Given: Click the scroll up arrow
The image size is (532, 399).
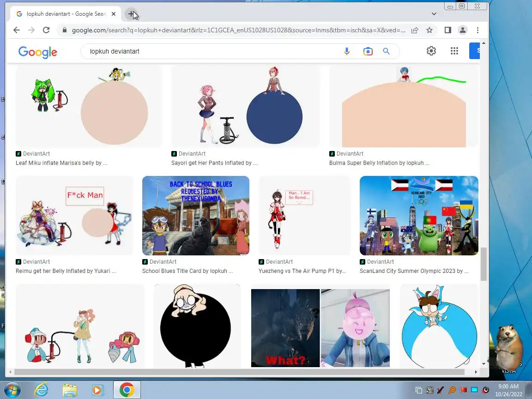Looking at the screenshot, I should (x=484, y=43).
